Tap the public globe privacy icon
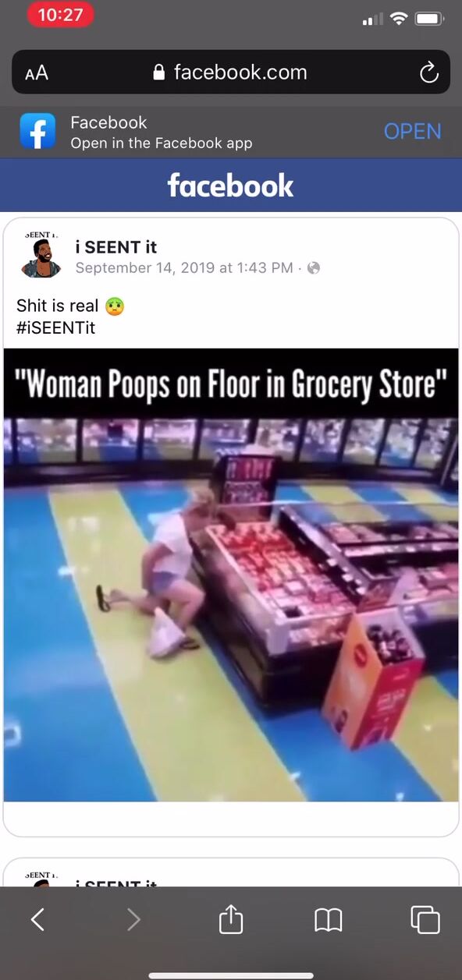 pos(314,268)
